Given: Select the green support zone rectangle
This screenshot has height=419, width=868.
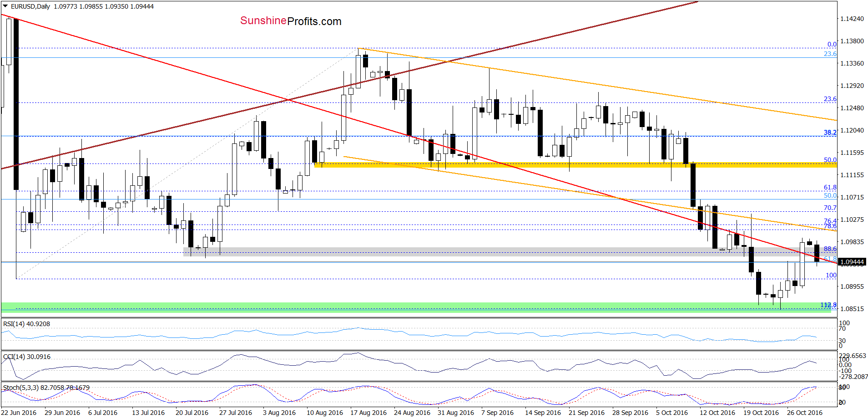Looking at the screenshot, I should 416,307.
